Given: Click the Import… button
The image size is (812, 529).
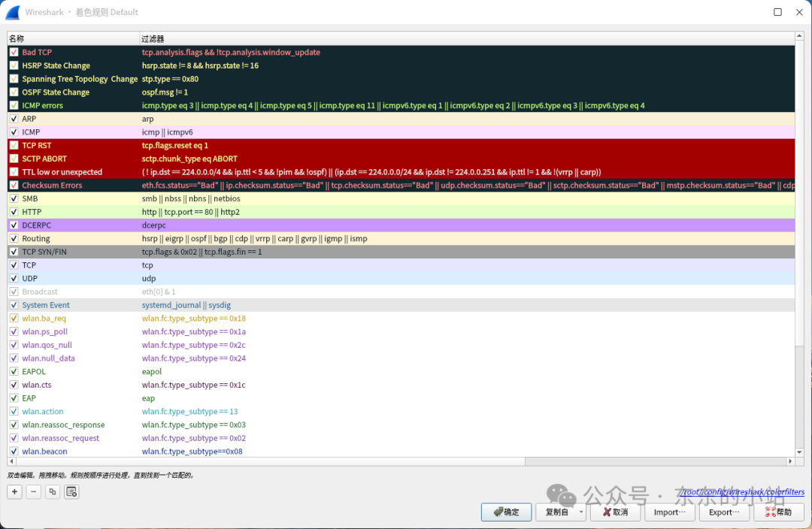Looking at the screenshot, I should click(x=670, y=512).
